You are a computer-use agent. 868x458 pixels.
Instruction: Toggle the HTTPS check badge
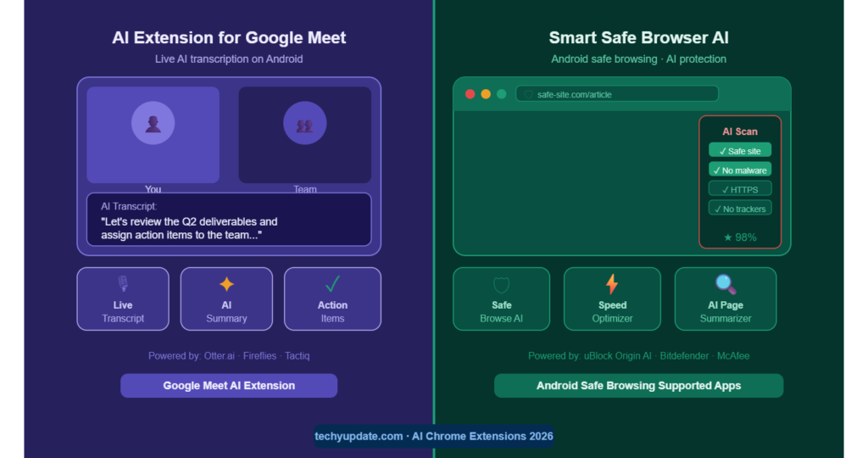(739, 189)
